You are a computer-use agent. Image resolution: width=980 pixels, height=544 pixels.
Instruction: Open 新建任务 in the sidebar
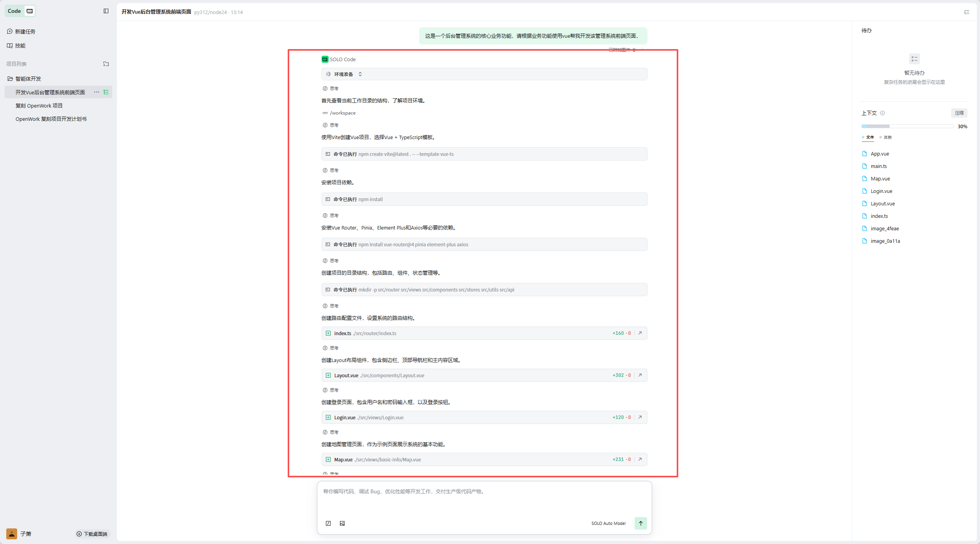click(25, 32)
